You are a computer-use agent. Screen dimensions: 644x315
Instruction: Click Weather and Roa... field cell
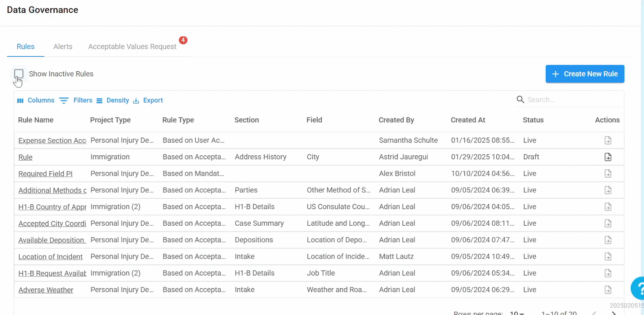pos(337,290)
